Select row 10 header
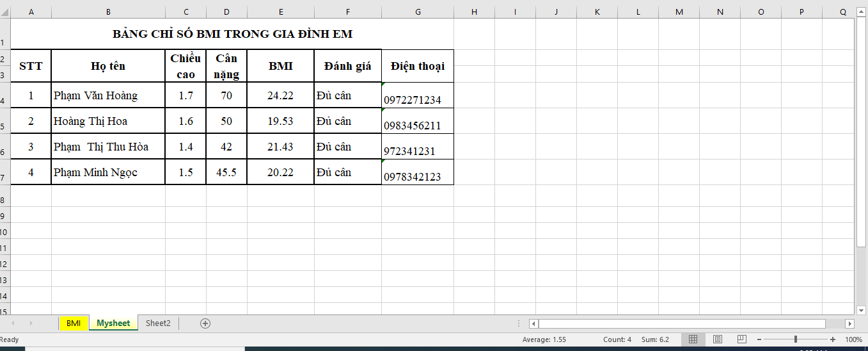Viewport: 868px width, 351px height. (5, 231)
